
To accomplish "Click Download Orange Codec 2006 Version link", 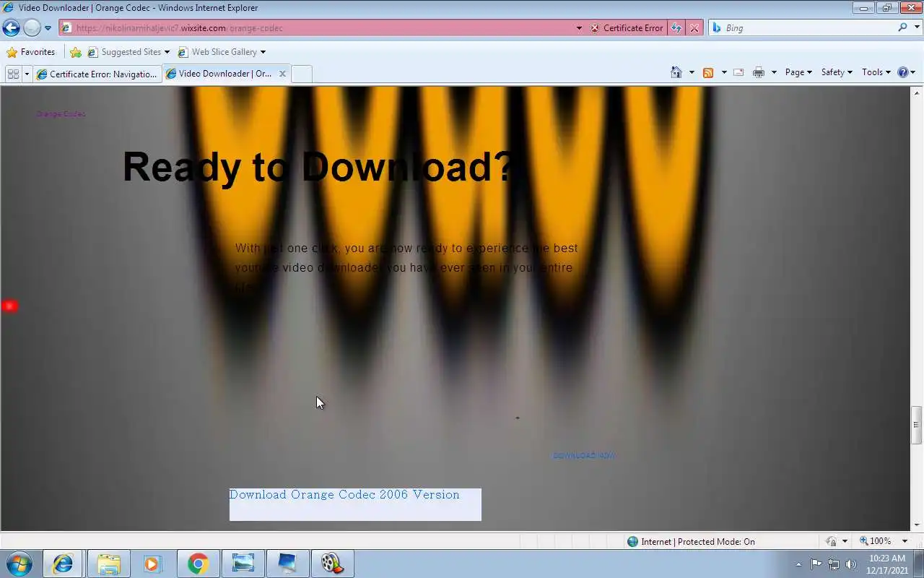I will pyautogui.click(x=344, y=495).
